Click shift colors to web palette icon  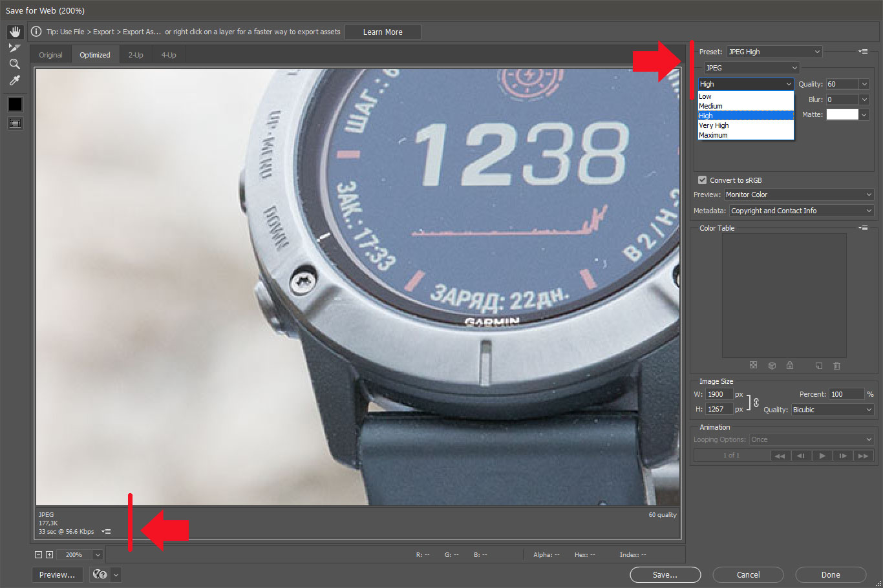pyautogui.click(x=772, y=366)
